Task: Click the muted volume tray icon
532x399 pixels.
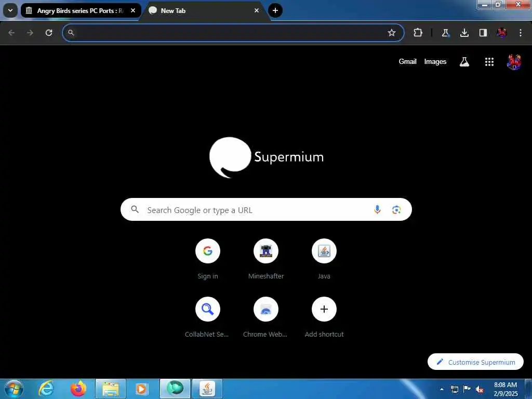Action: point(480,390)
